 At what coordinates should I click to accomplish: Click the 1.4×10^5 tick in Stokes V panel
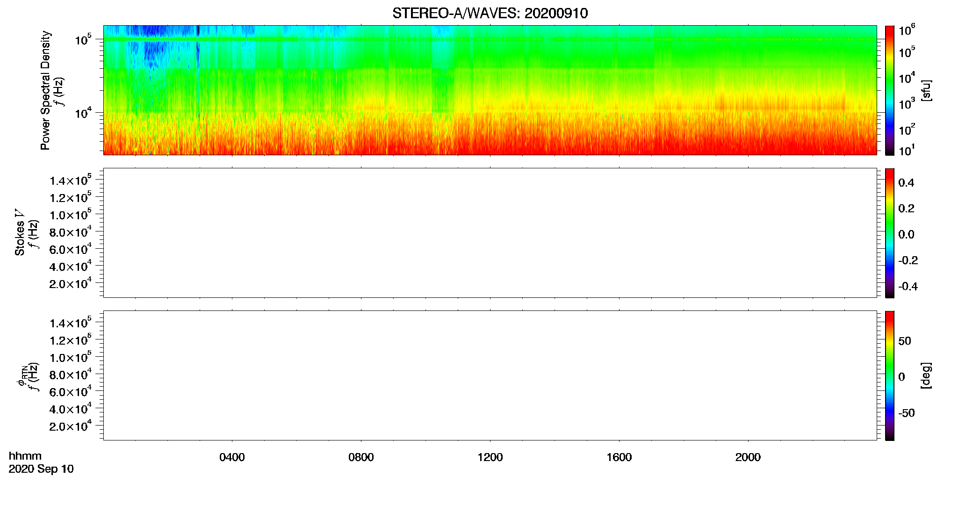tap(71, 180)
